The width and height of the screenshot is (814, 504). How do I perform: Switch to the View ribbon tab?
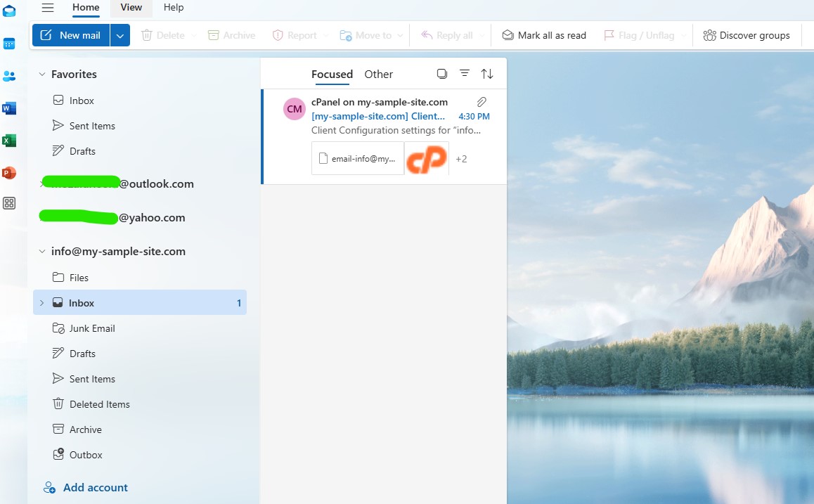pos(131,8)
